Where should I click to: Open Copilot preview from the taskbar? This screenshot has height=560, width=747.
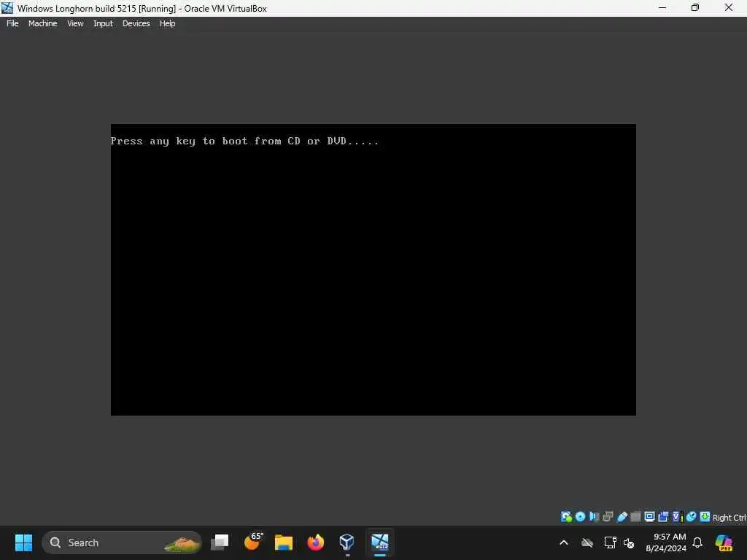click(724, 542)
